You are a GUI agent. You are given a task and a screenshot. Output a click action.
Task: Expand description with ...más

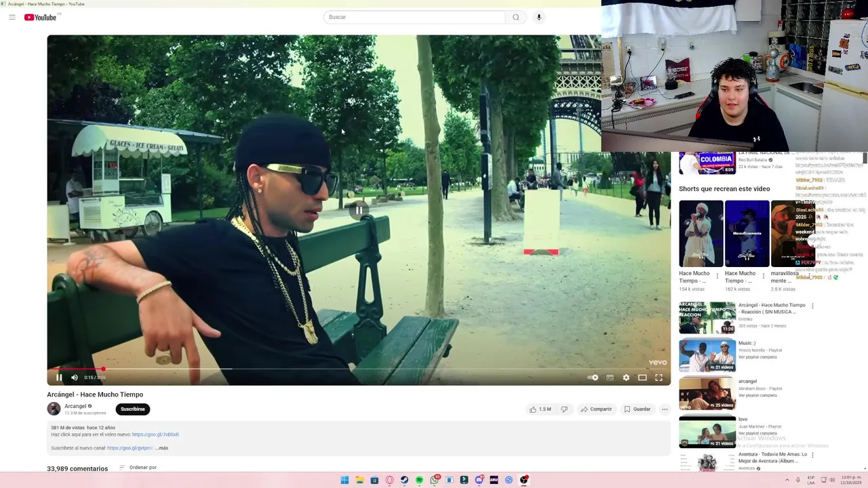[x=161, y=448]
